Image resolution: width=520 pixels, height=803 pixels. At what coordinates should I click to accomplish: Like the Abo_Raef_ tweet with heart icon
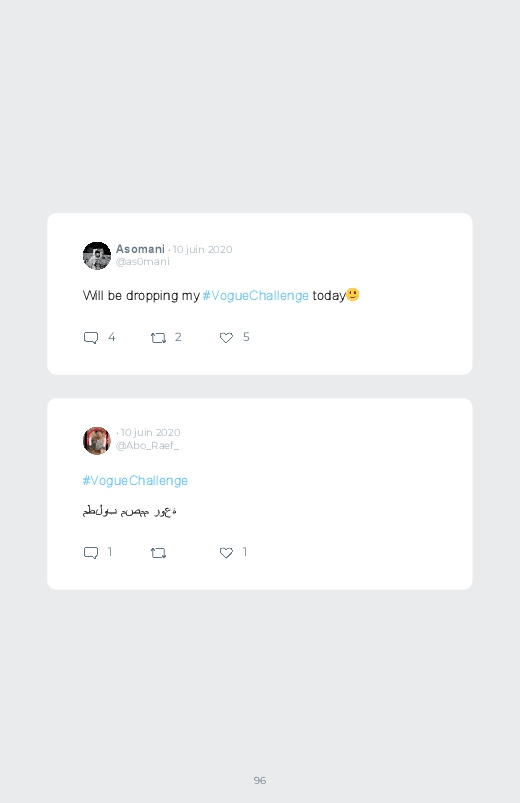pos(226,553)
